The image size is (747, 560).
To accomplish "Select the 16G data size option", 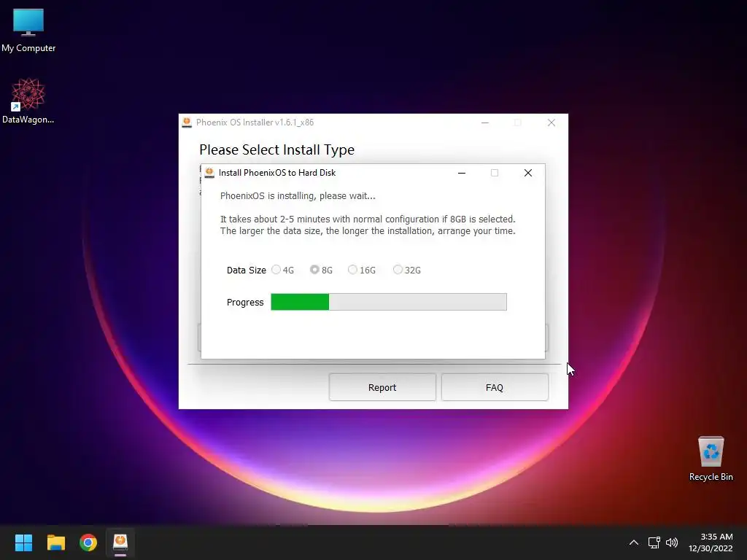I will pos(362,270).
